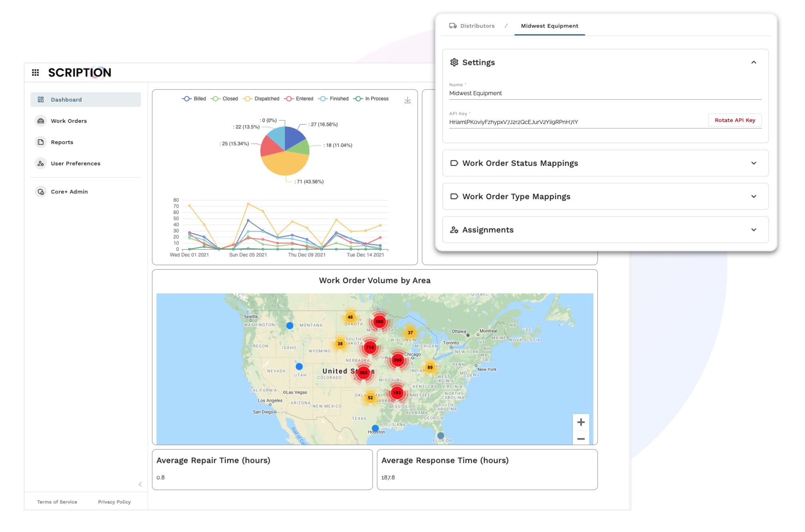Go to Distributors breadcrumb
This screenshot has height=532, width=805.
pyautogui.click(x=477, y=26)
